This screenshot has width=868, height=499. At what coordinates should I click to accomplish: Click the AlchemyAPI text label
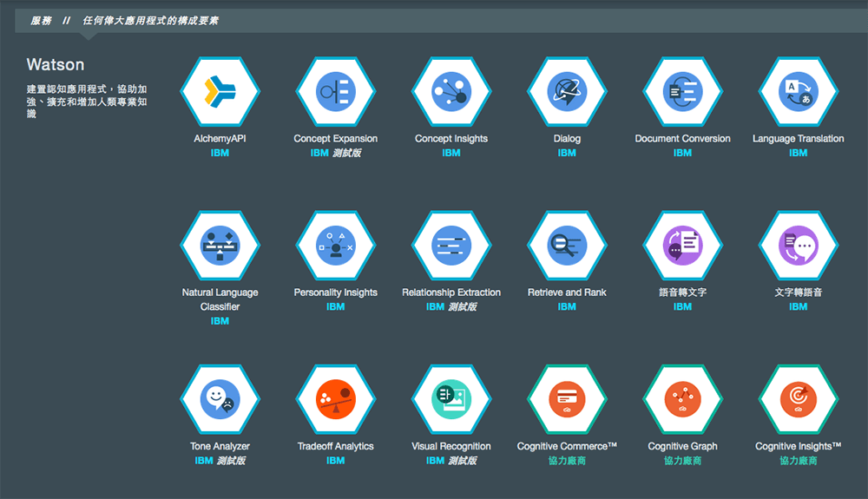(x=220, y=138)
